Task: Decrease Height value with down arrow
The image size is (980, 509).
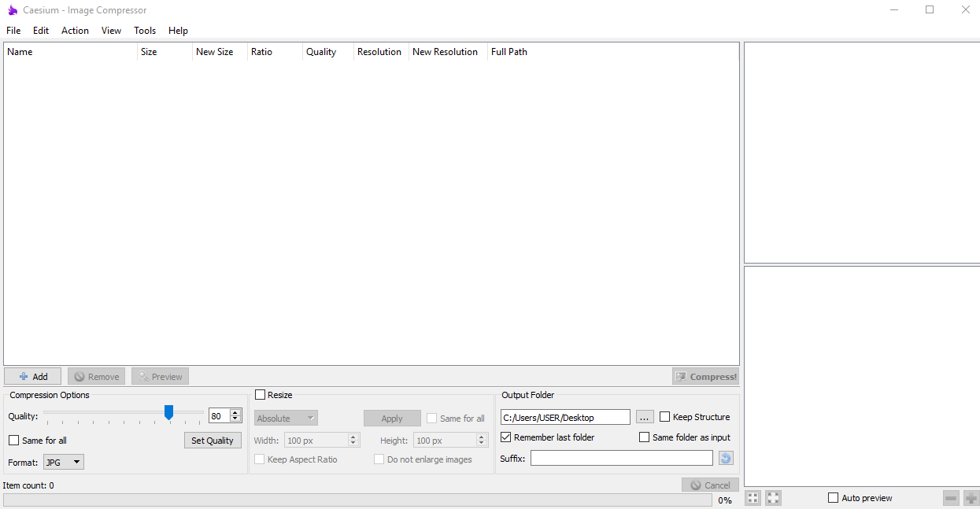Action: pos(483,444)
